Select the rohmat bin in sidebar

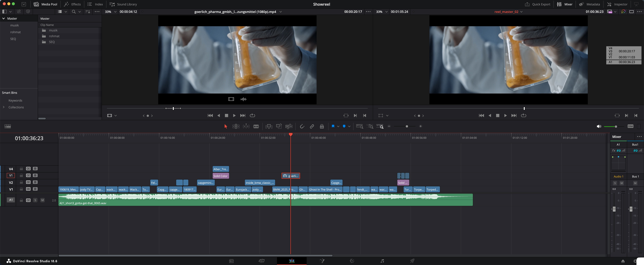coord(15,32)
